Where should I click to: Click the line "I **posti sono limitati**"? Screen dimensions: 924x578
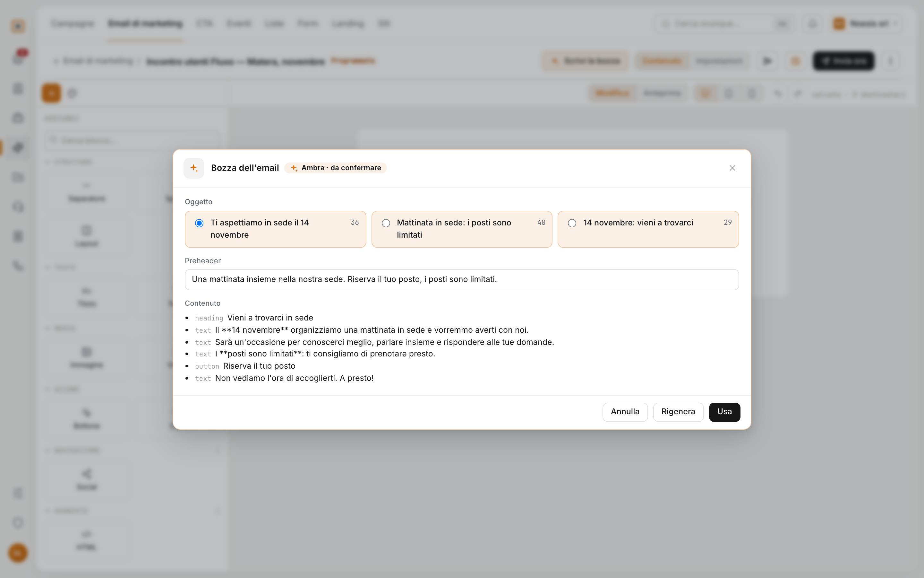click(x=325, y=354)
